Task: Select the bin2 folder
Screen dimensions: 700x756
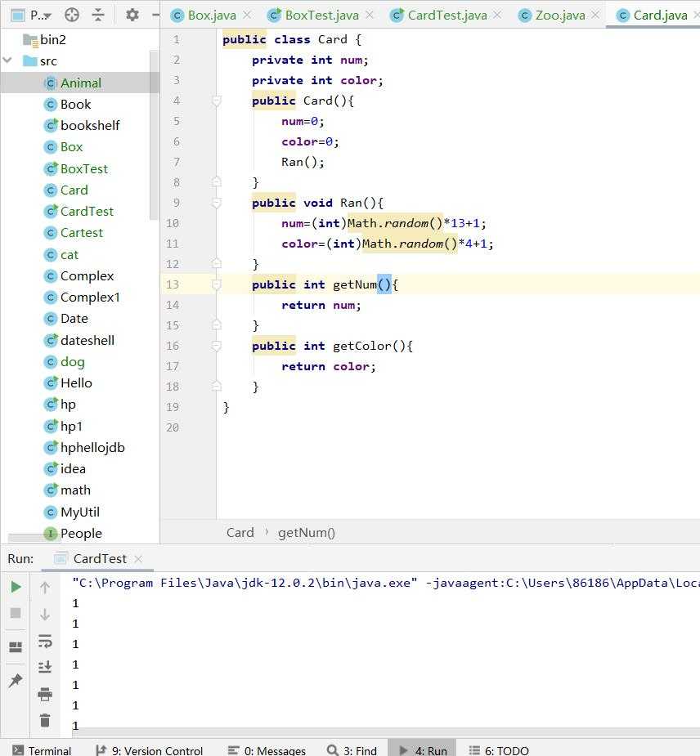Action: point(44,39)
